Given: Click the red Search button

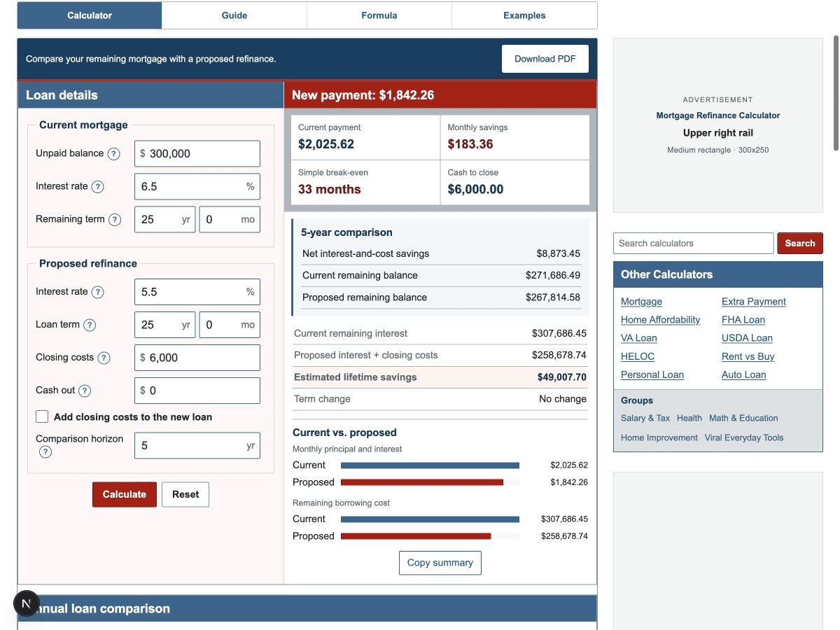Looking at the screenshot, I should pos(800,244).
